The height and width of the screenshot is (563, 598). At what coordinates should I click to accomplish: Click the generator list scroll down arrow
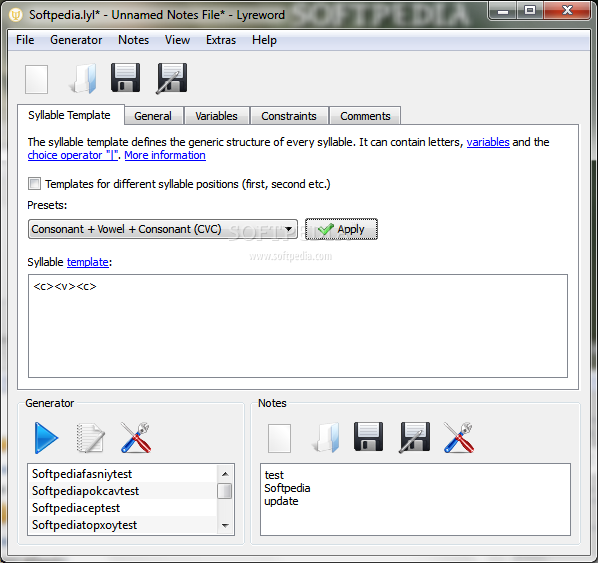225,526
